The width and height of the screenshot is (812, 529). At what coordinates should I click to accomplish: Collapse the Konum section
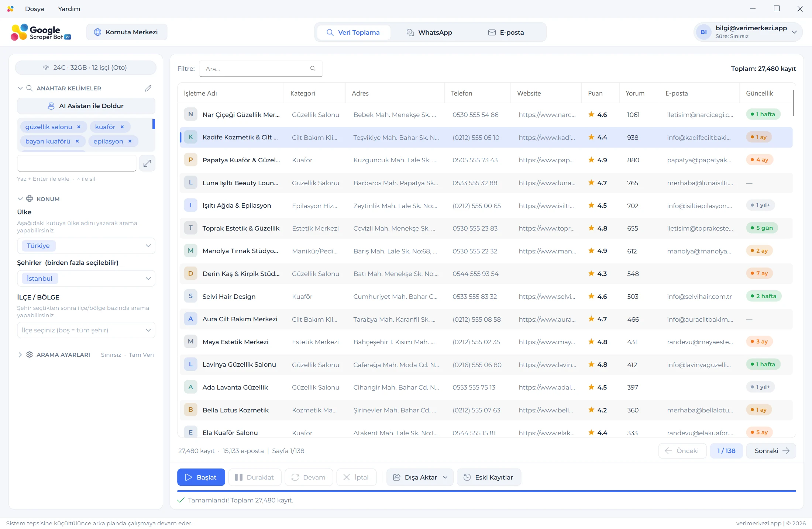20,199
